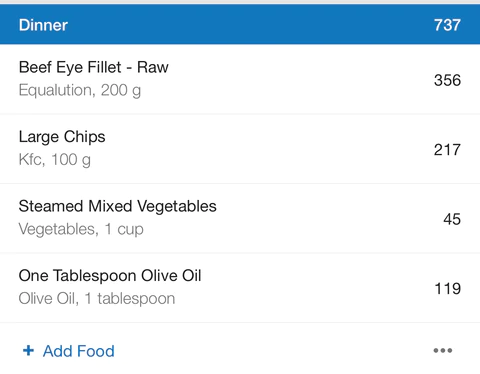Open the three-dot more options menu

443,350
